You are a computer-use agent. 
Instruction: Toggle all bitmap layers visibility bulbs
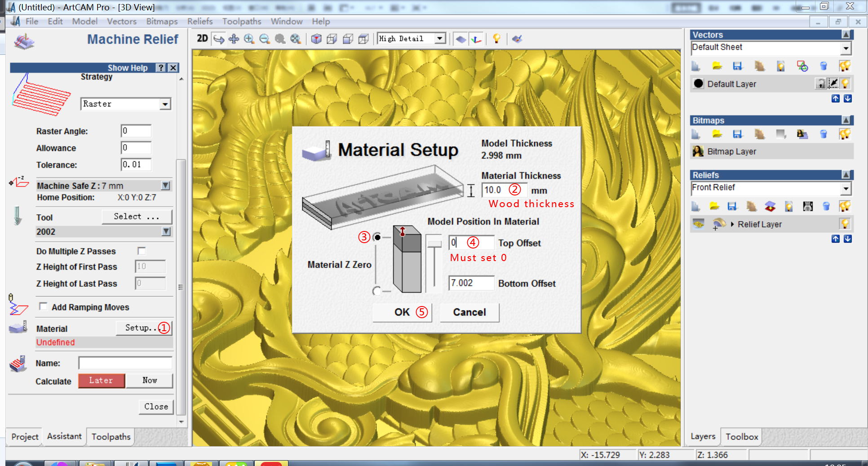845,134
